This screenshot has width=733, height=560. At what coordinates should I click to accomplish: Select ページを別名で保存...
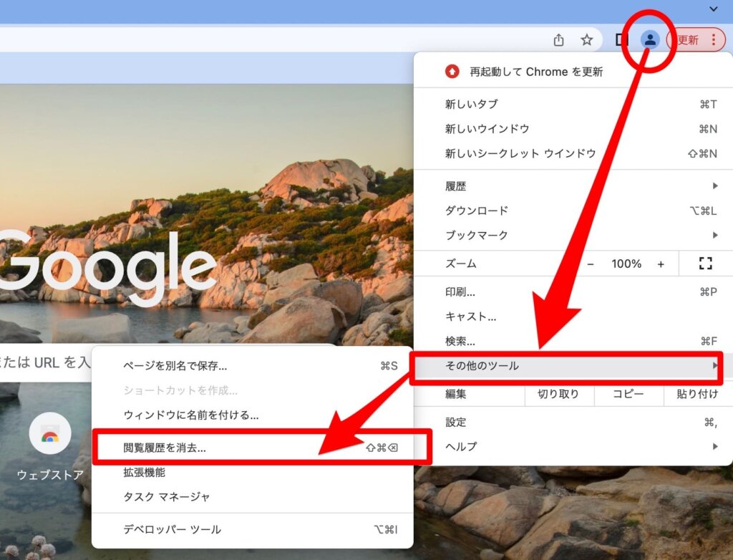[x=253, y=366]
